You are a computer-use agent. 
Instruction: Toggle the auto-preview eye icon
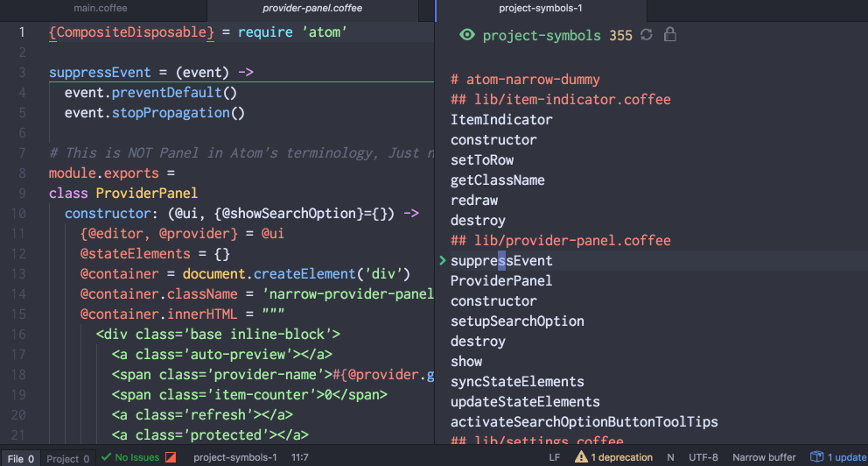click(x=466, y=35)
